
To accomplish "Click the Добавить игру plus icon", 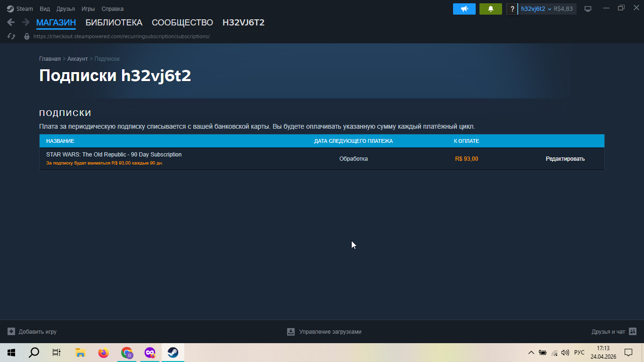I will (x=11, y=332).
